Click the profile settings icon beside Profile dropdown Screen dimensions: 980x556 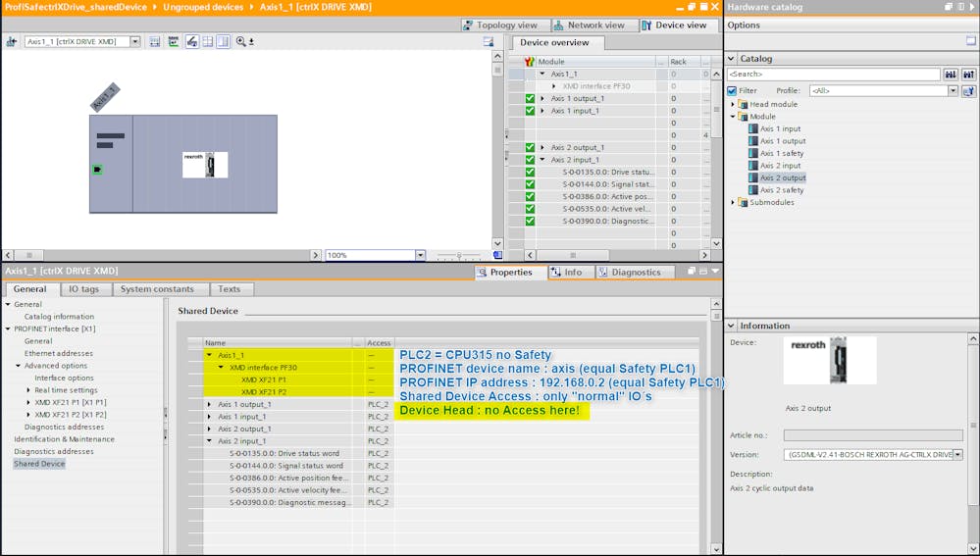tap(968, 90)
